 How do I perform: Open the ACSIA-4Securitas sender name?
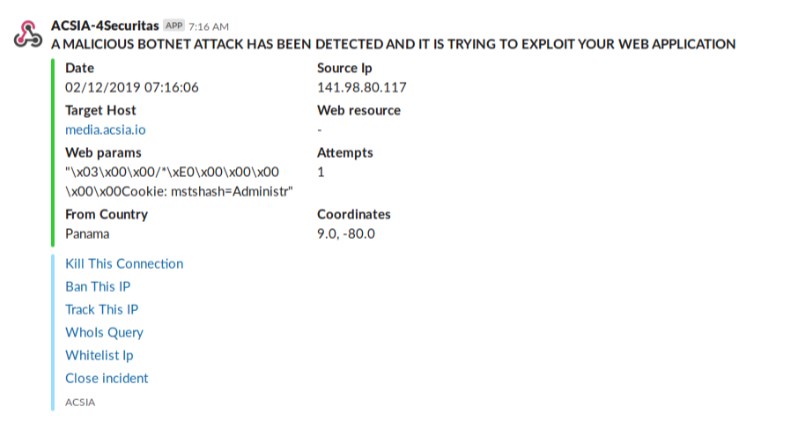coord(105,25)
